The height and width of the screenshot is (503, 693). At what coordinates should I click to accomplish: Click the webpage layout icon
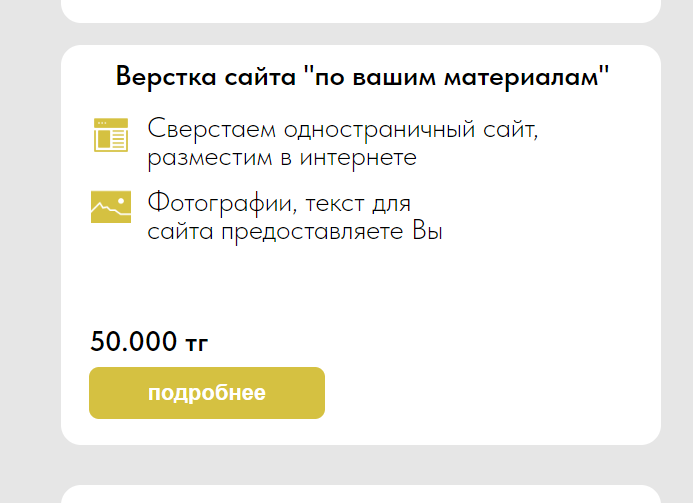click(111, 135)
